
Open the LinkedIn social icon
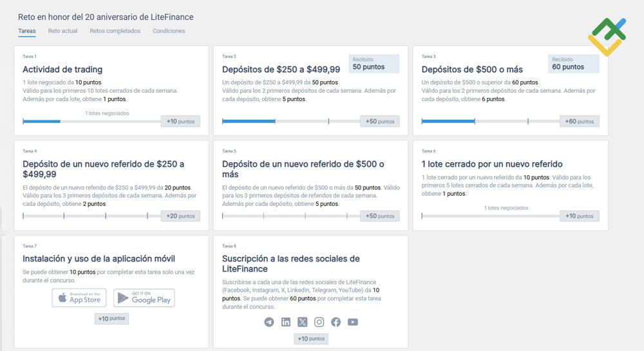pyautogui.click(x=286, y=322)
